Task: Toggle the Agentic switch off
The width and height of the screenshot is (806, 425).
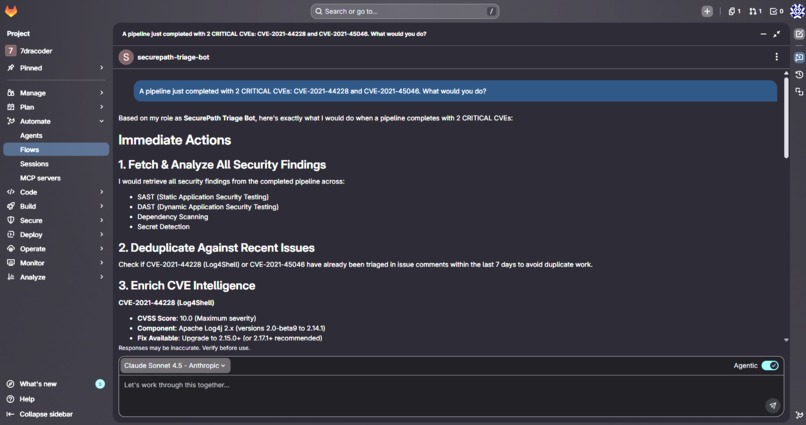Action: 770,365
